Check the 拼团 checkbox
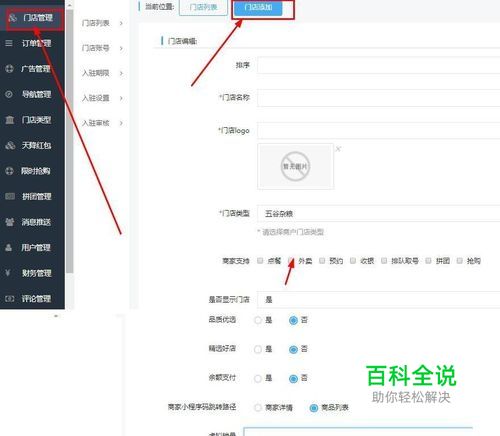The width and height of the screenshot is (500, 436). coord(429,261)
